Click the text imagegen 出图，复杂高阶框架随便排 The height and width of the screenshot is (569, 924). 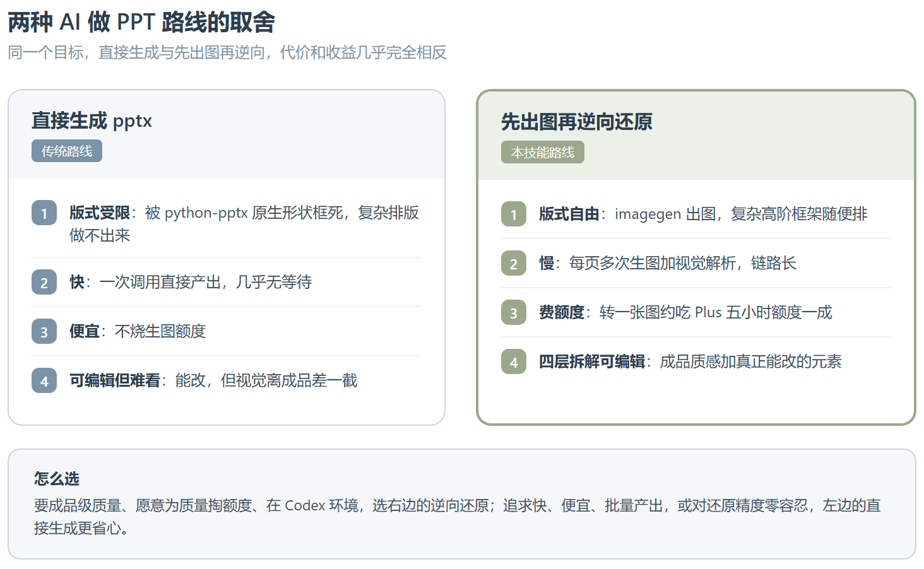(x=741, y=214)
